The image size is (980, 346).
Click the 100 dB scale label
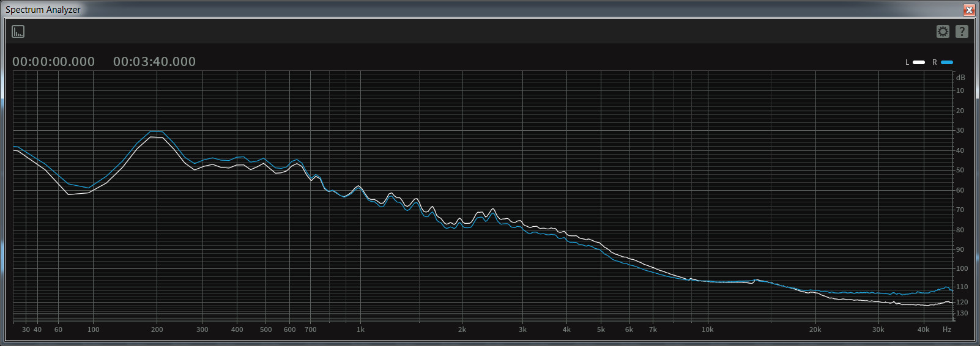(962, 268)
